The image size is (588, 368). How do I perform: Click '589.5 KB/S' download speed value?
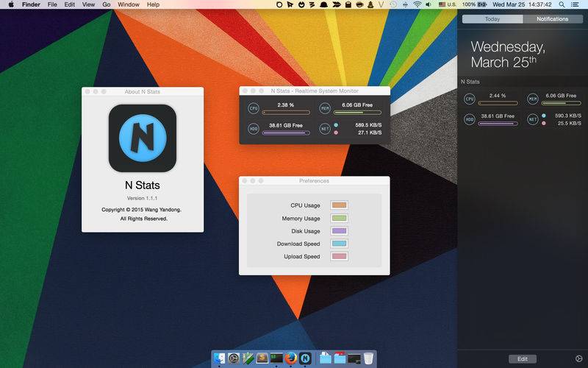point(368,124)
